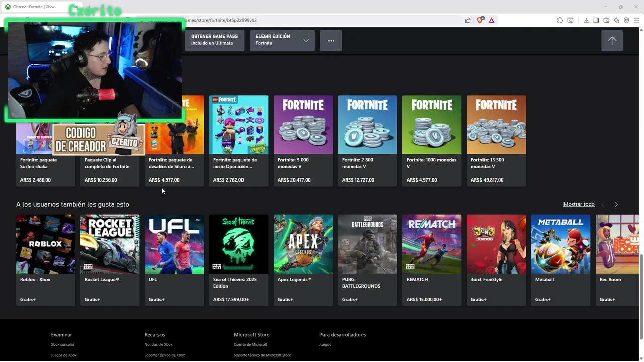644x362 pixels.
Task: Click Juegos link under Para desarrolladores
Action: 325,345
